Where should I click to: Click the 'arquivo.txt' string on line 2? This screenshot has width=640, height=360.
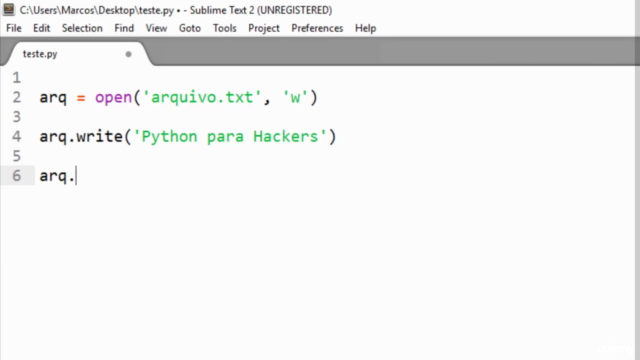coord(202,98)
